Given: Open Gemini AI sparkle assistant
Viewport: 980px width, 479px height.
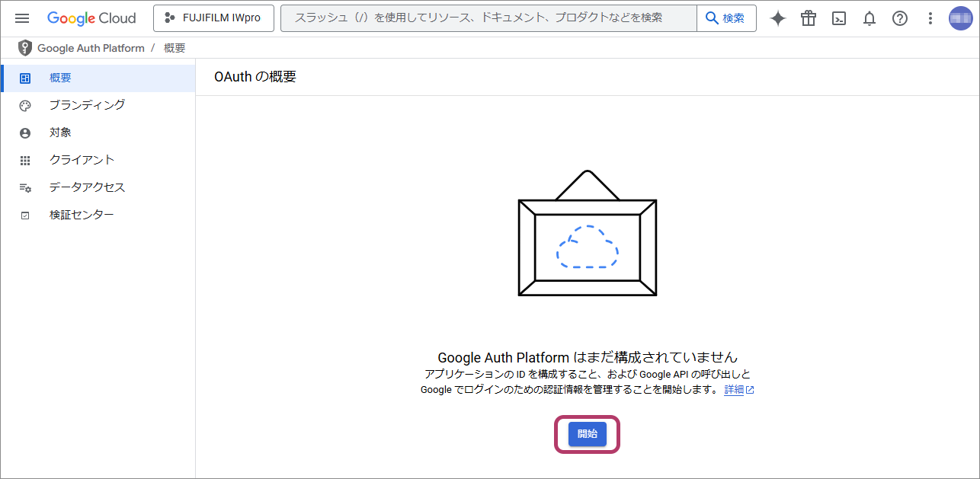Looking at the screenshot, I should point(777,18).
